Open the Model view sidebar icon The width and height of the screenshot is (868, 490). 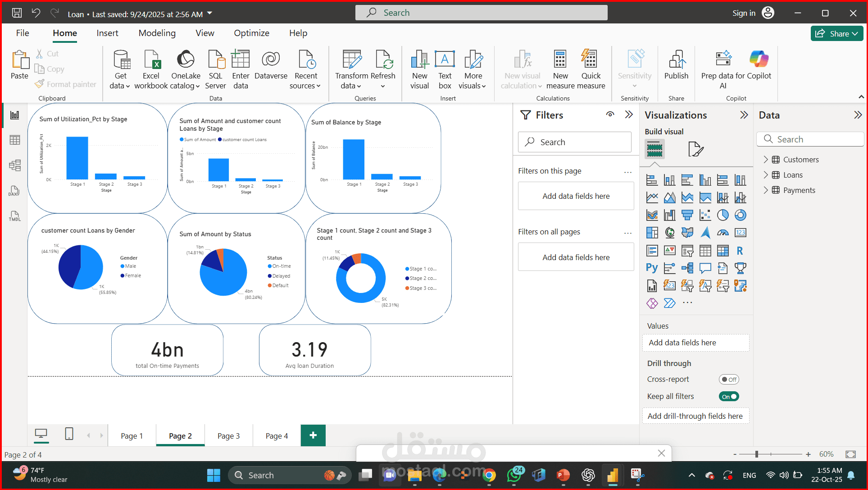point(14,165)
